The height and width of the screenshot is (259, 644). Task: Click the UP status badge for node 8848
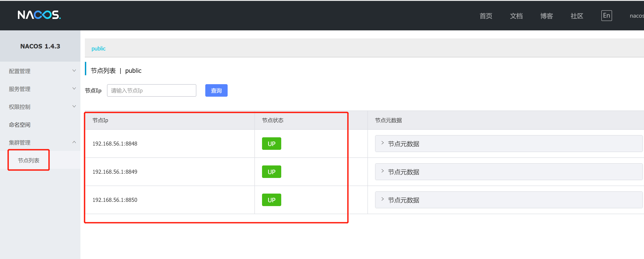point(271,144)
